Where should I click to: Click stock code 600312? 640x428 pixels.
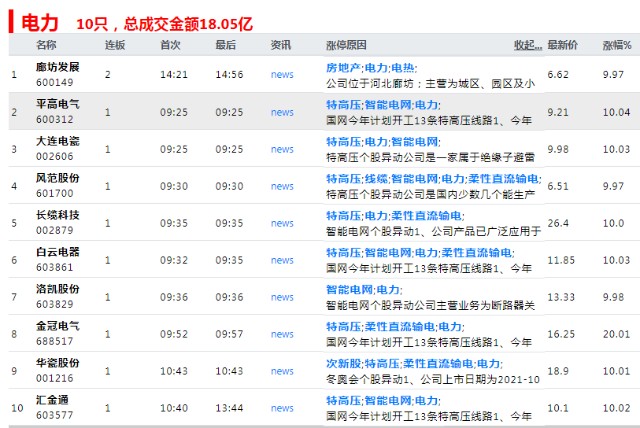point(55,120)
